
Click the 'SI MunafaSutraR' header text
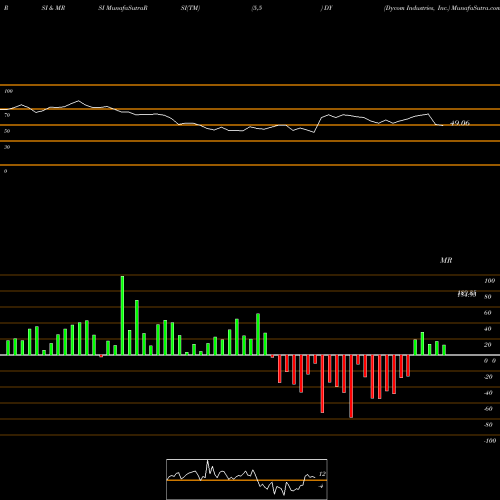coord(123,8)
